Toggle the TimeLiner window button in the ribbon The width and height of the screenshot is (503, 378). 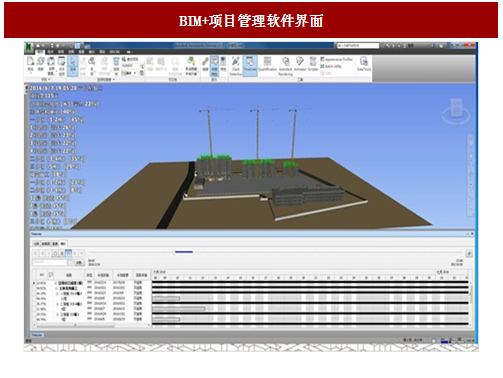click(x=250, y=64)
